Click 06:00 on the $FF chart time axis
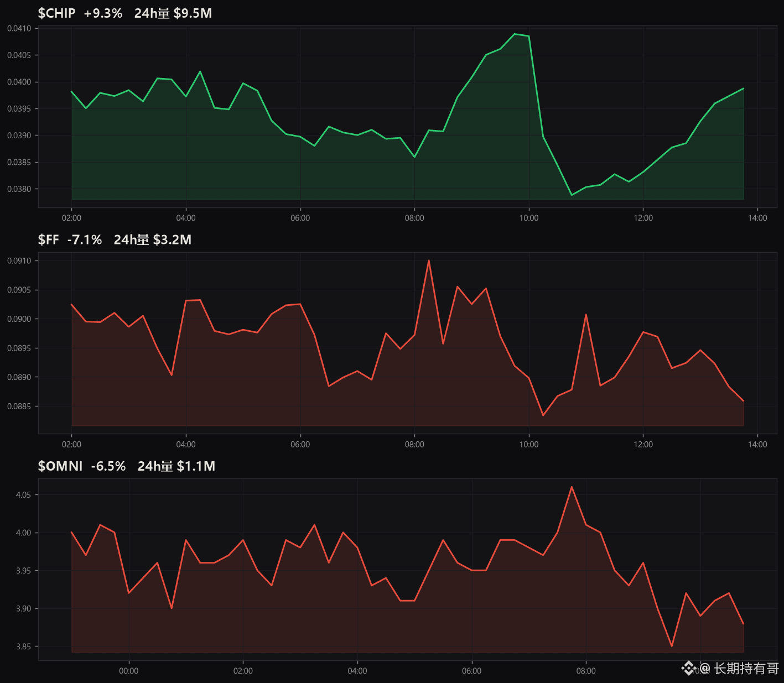Screen dimensions: 784x683 (x=300, y=445)
